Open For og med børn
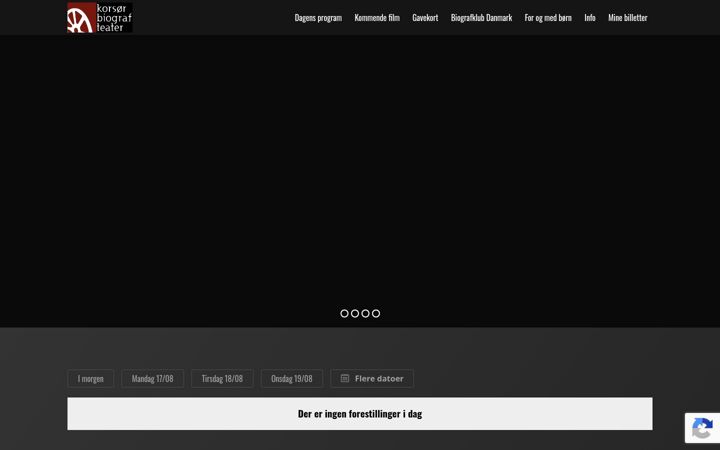Screen dimensions: 720x450 [x=548, y=18]
